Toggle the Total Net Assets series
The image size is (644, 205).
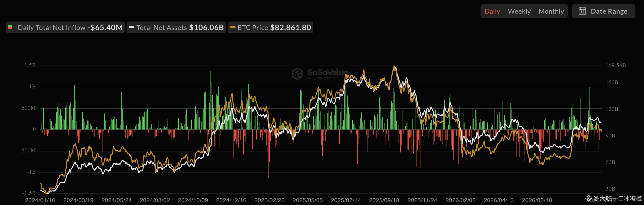tap(176, 27)
